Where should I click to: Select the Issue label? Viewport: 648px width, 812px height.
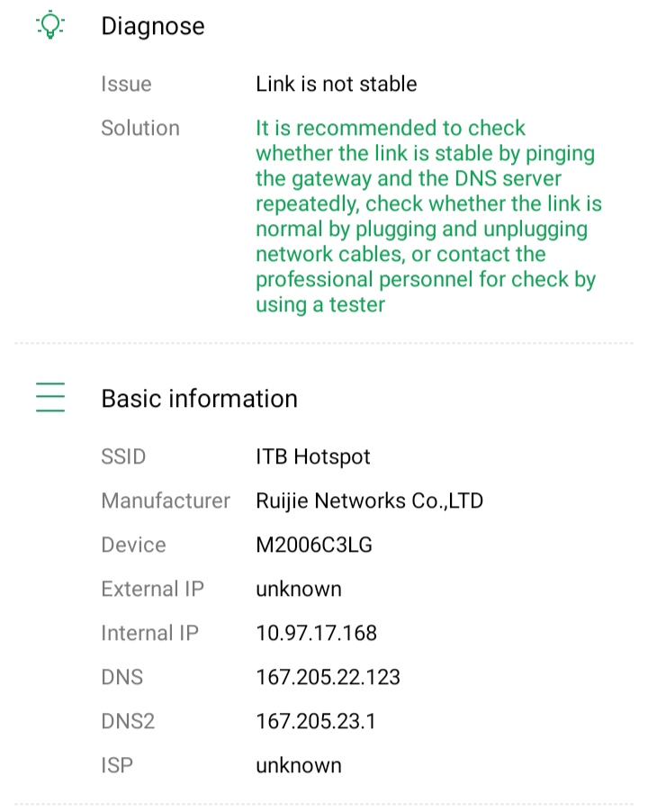[x=126, y=85]
